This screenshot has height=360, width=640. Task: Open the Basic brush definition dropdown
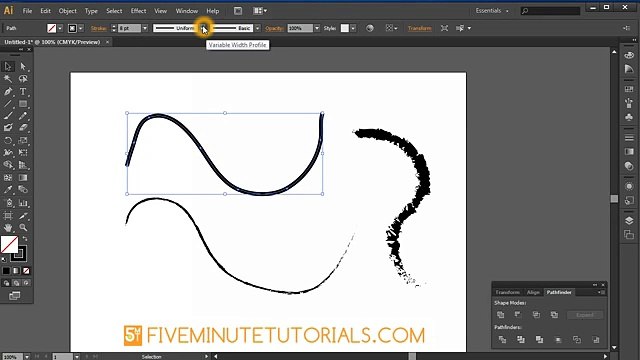[x=257, y=28]
